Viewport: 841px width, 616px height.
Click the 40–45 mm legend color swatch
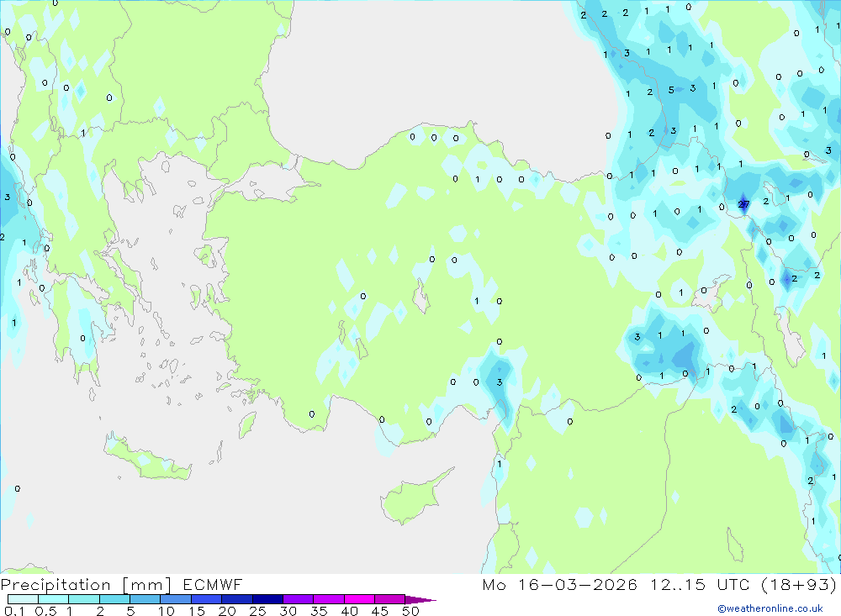(359, 599)
